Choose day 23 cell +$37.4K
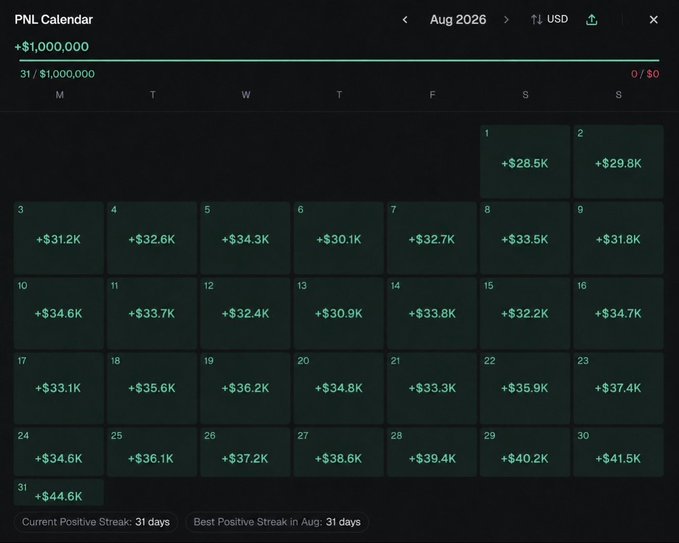 pos(618,388)
